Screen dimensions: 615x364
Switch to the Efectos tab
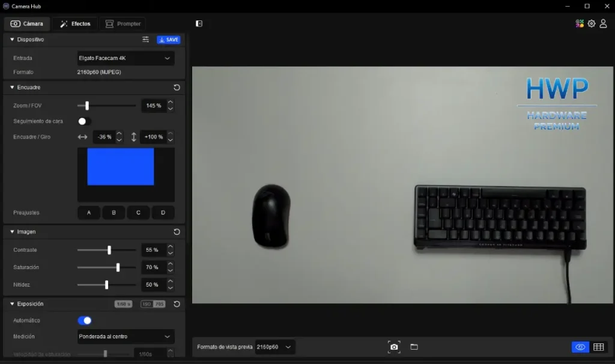pos(76,24)
